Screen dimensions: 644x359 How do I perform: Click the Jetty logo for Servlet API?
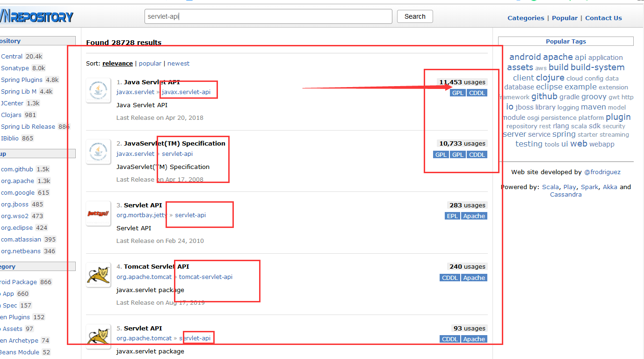click(x=98, y=213)
